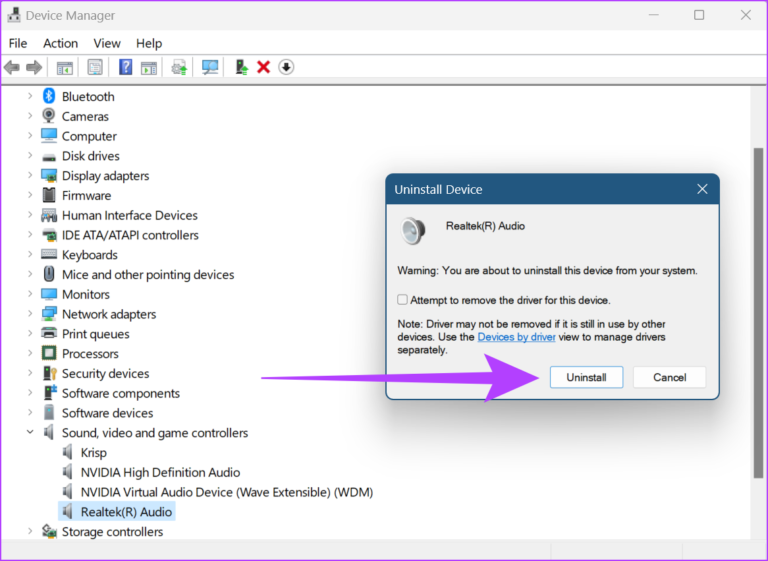Click Scan for hardware changes icon
The width and height of the screenshot is (768, 561).
coord(210,67)
